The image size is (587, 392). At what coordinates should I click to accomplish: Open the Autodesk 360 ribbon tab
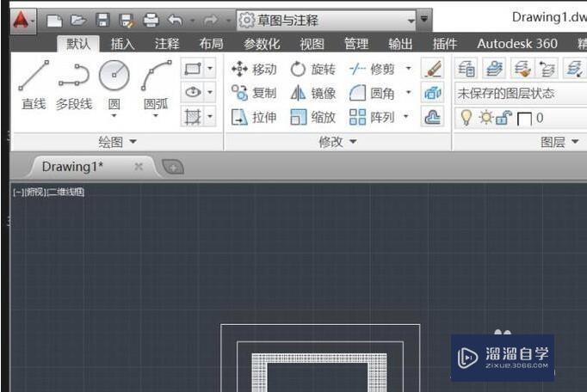click(x=517, y=44)
